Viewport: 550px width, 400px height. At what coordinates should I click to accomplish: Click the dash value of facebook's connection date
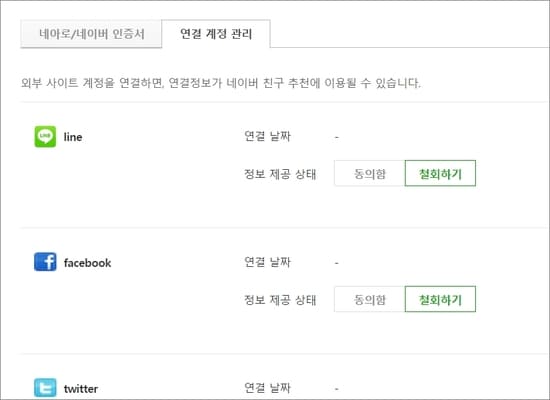tap(337, 263)
